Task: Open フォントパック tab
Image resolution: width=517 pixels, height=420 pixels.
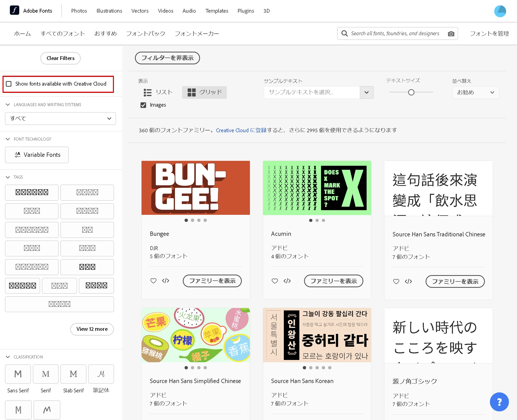Action: 146,34
